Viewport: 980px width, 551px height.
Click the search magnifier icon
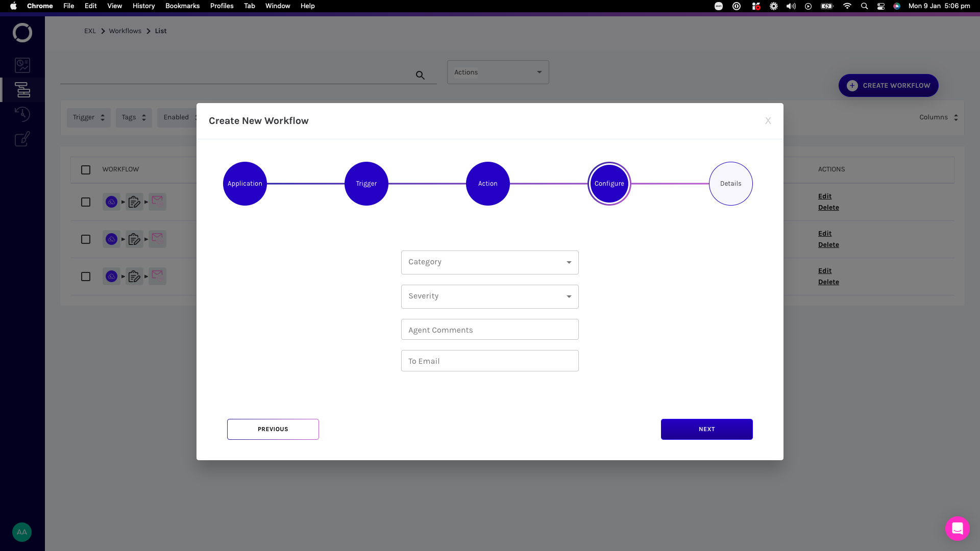pos(420,75)
